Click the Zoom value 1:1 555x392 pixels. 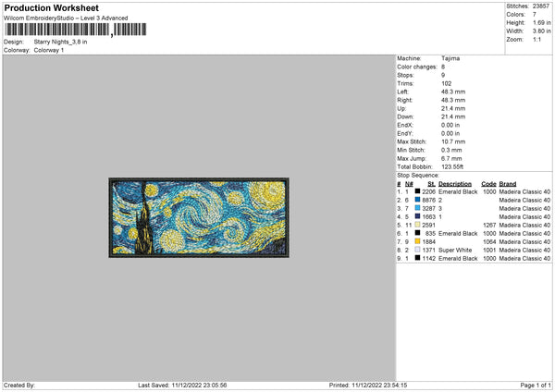click(x=536, y=39)
